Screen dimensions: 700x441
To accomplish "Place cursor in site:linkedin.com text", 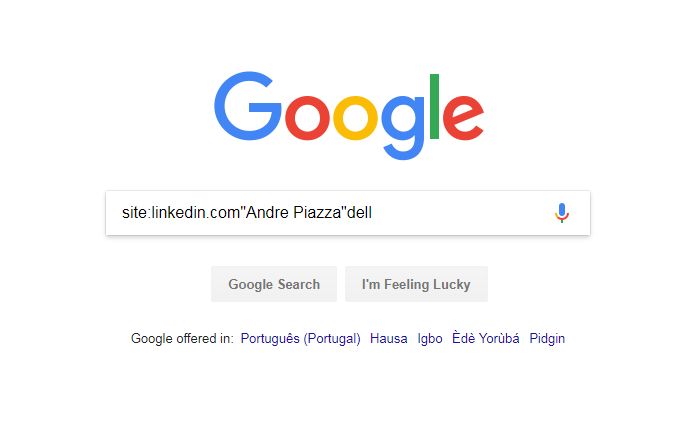I will [181, 212].
